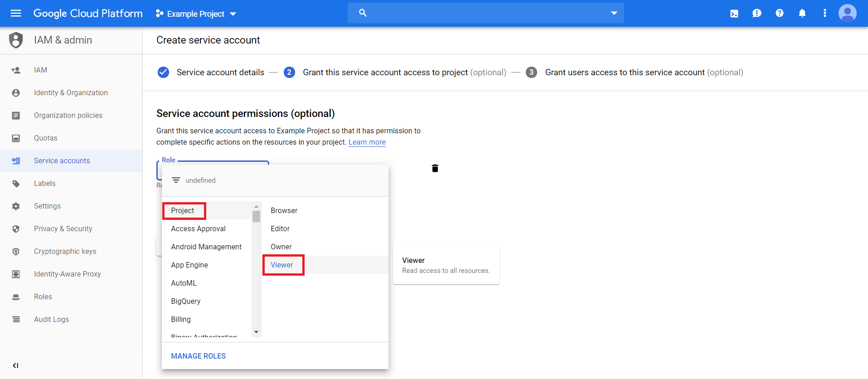
Task: Click the Roles hat icon
Action: click(x=16, y=297)
